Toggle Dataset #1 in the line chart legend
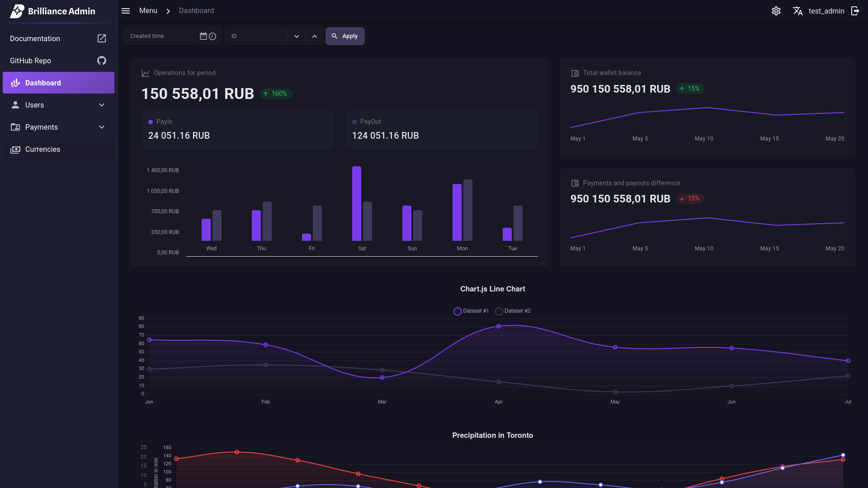 click(471, 311)
